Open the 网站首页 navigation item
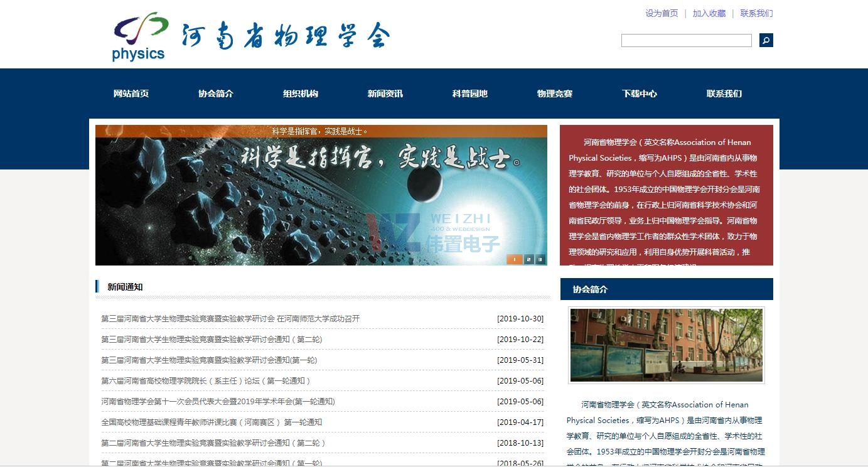868x467 pixels. click(x=131, y=94)
